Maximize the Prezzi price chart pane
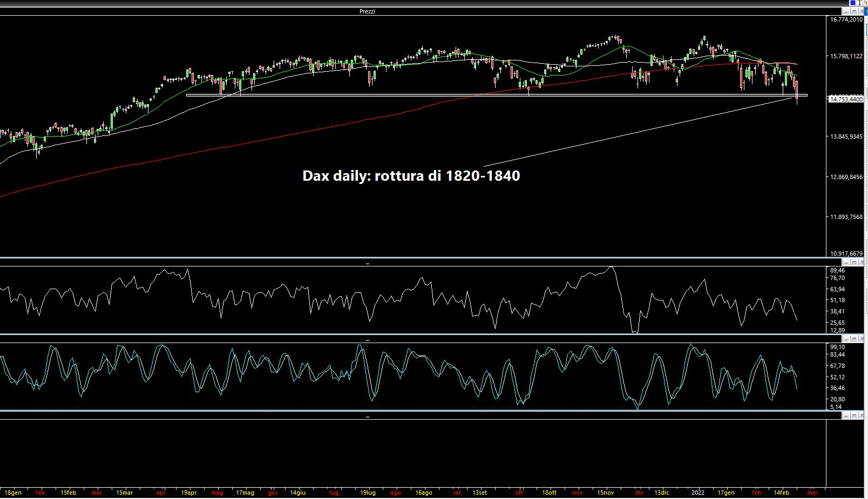 pyautogui.click(x=854, y=11)
